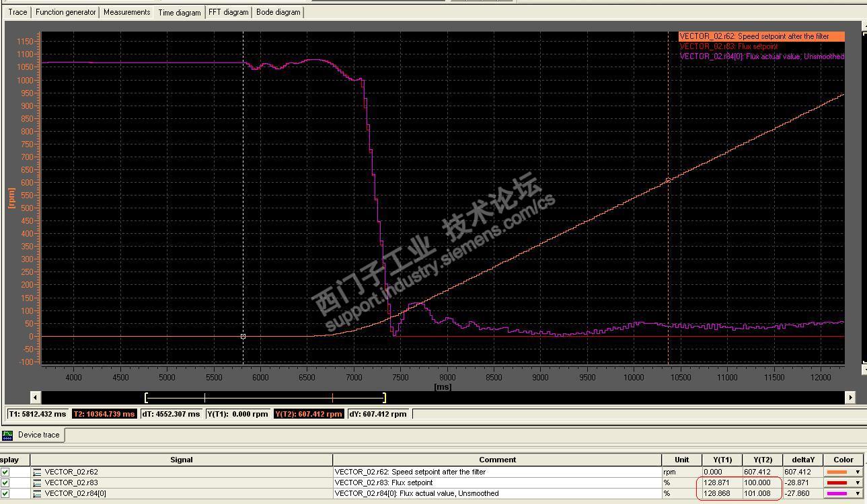Image resolution: width=867 pixels, height=504 pixels.
Task: Click the dY 607.412 rpm readout
Action: pos(378,414)
